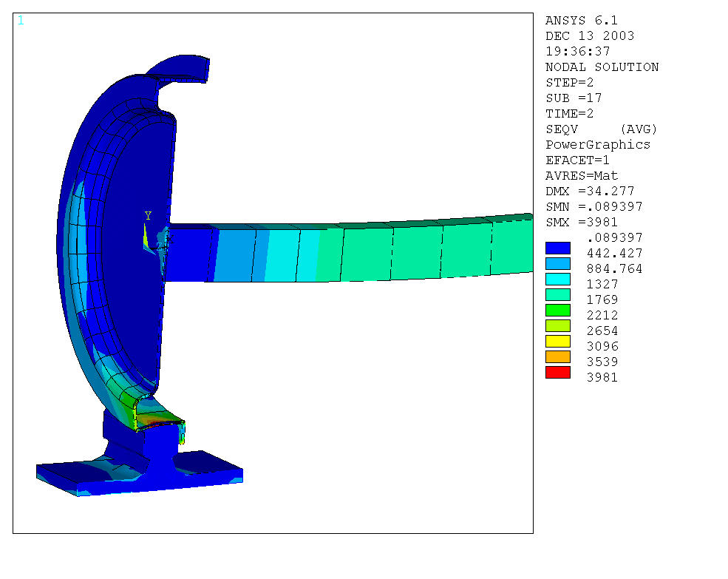Click the legend value '.089397'

click(x=615, y=238)
